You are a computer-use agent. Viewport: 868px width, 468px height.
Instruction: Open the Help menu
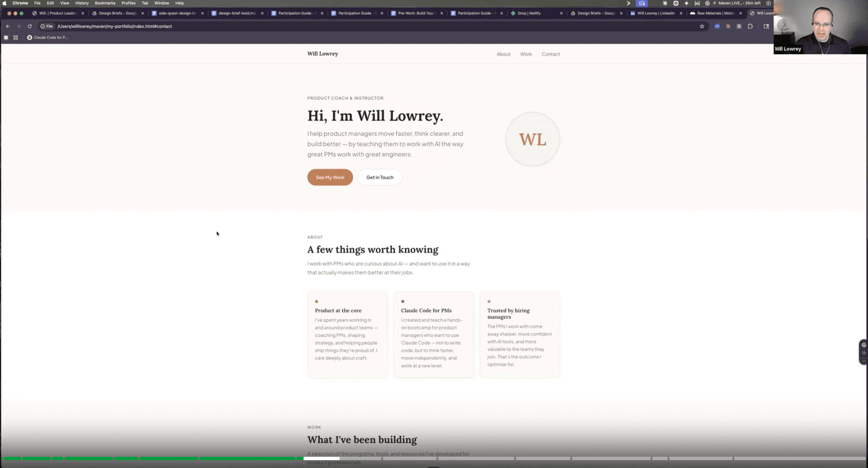(179, 3)
